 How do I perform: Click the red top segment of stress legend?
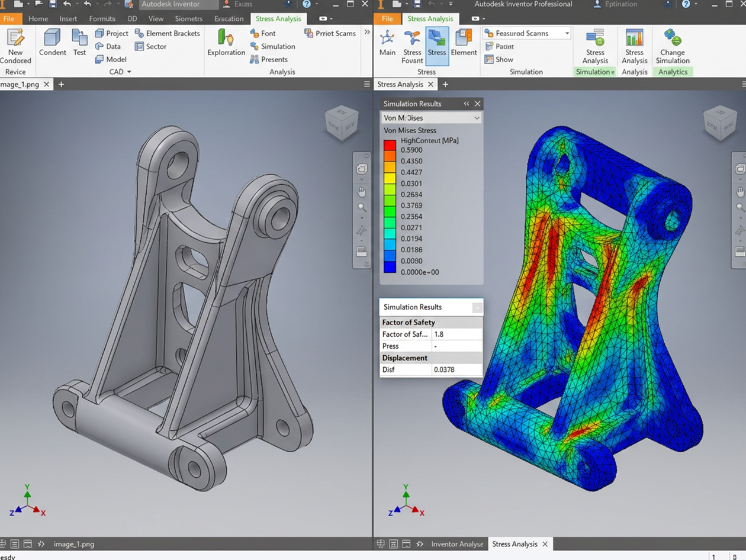pos(390,145)
